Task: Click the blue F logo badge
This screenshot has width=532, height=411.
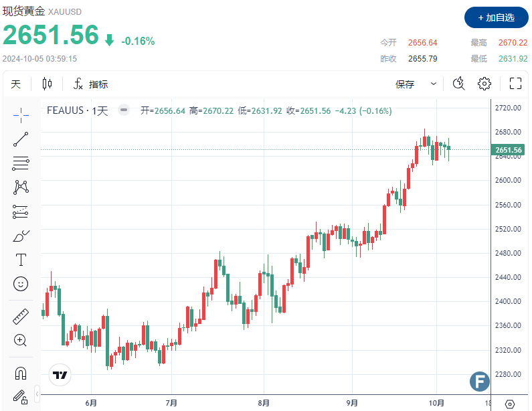Action: 479,382
